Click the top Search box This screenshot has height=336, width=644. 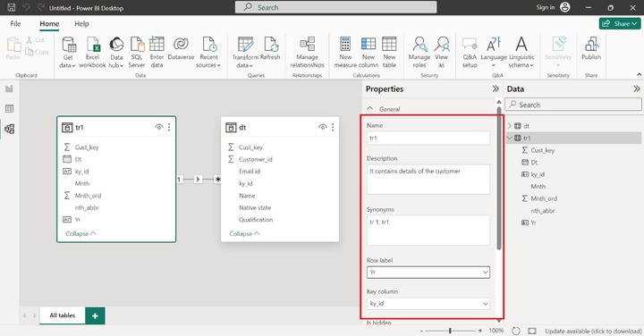click(x=335, y=7)
